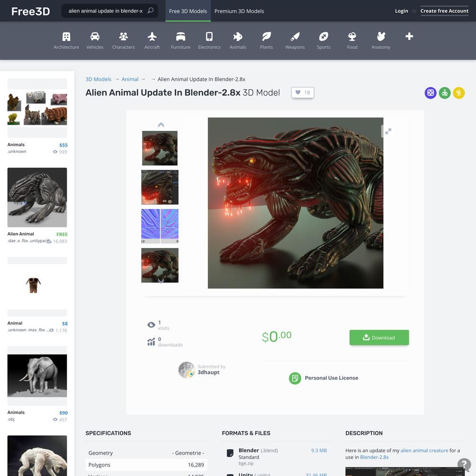Open the free Alien Animal model
This screenshot has height=476, width=476.
(x=37, y=198)
